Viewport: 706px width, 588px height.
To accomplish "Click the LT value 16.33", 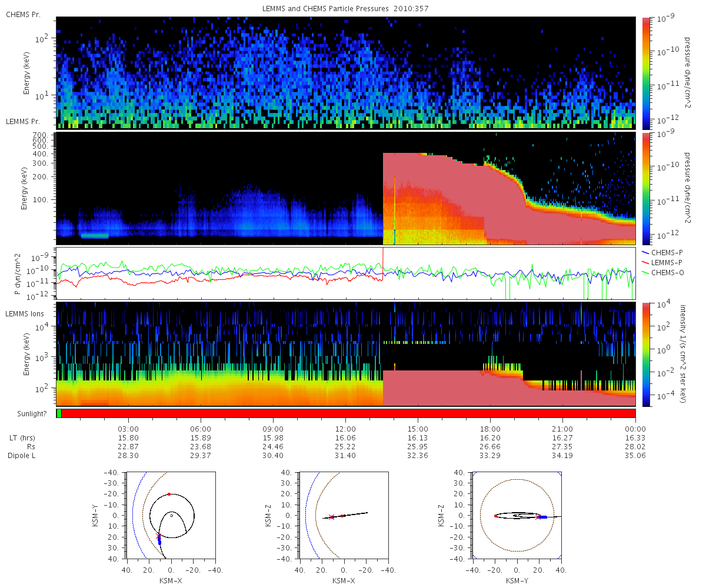I will [635, 437].
